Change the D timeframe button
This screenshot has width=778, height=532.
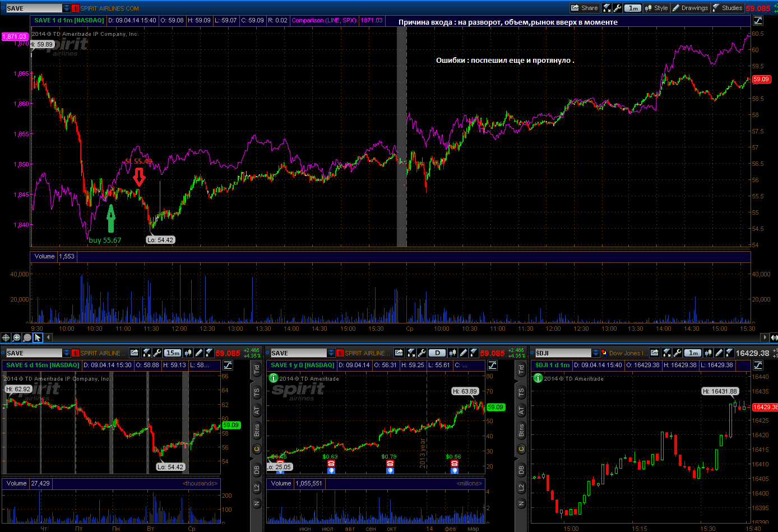[x=437, y=353]
